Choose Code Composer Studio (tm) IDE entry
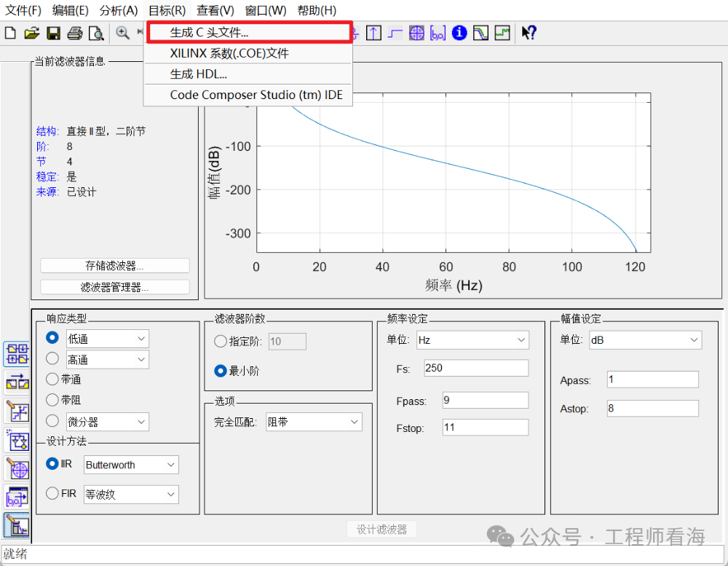 [x=248, y=95]
